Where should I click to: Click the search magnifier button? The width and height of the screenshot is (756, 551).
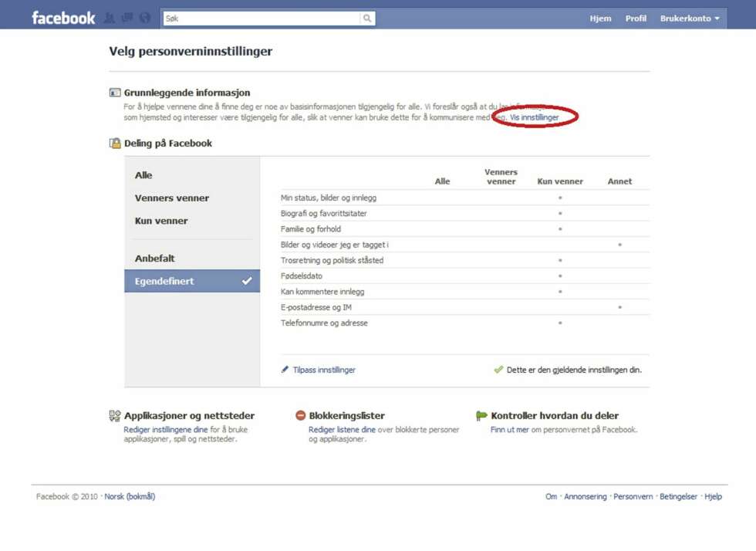pyautogui.click(x=367, y=19)
